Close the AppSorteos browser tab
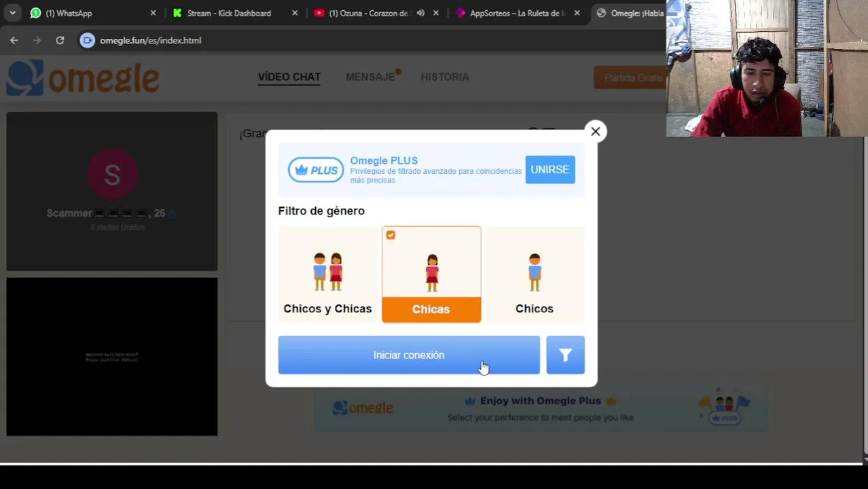868x489 pixels. [x=577, y=13]
